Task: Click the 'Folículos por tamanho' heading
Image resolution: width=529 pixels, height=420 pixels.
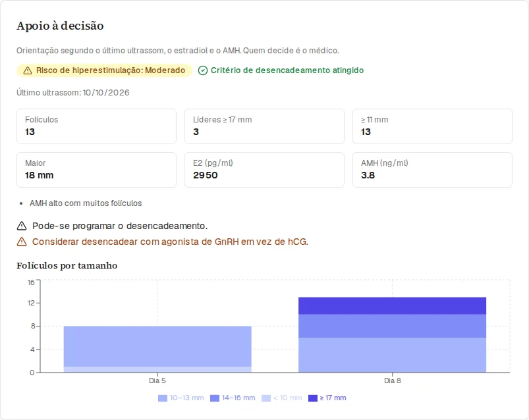Action: (67, 265)
